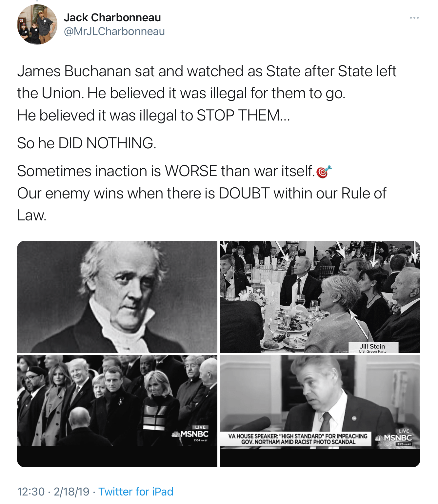Screen dimensions: 438x504
Task: Click the 'Sometimes inaction is WORSE' sentence
Action: pos(166,171)
